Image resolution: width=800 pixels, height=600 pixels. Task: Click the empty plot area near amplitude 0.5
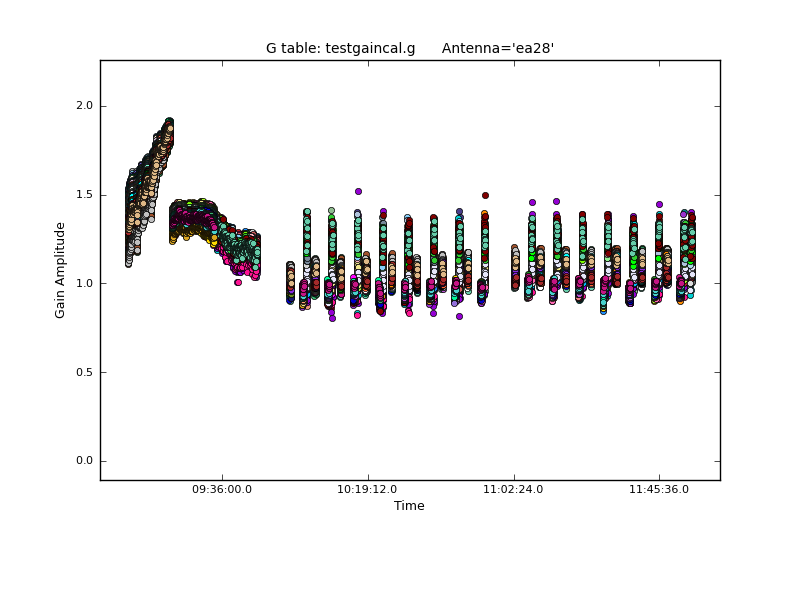pos(400,372)
